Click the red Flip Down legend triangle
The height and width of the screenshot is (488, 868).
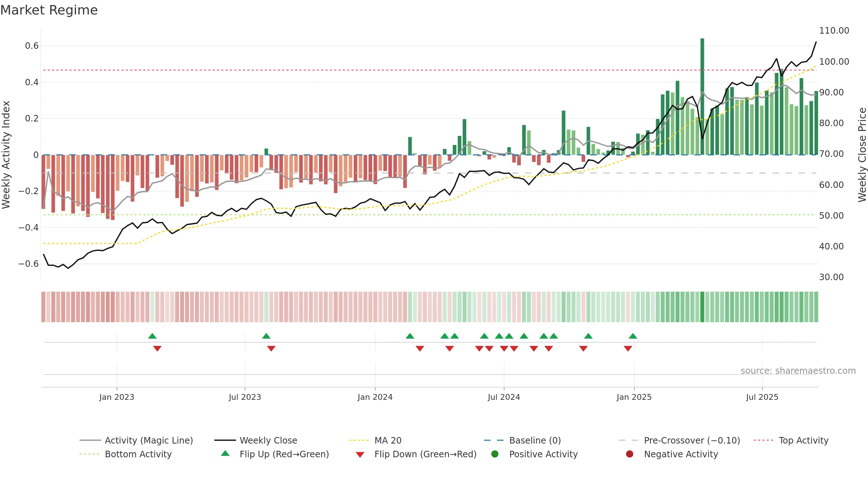point(360,455)
